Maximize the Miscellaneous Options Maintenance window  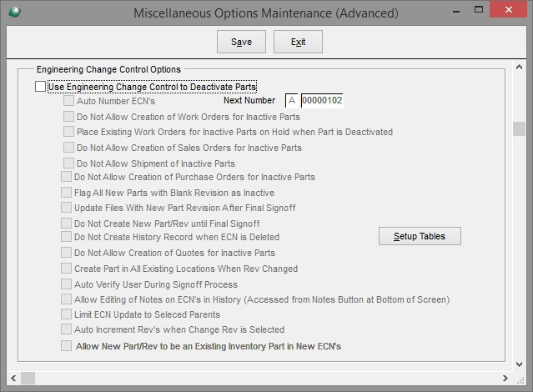click(x=479, y=9)
